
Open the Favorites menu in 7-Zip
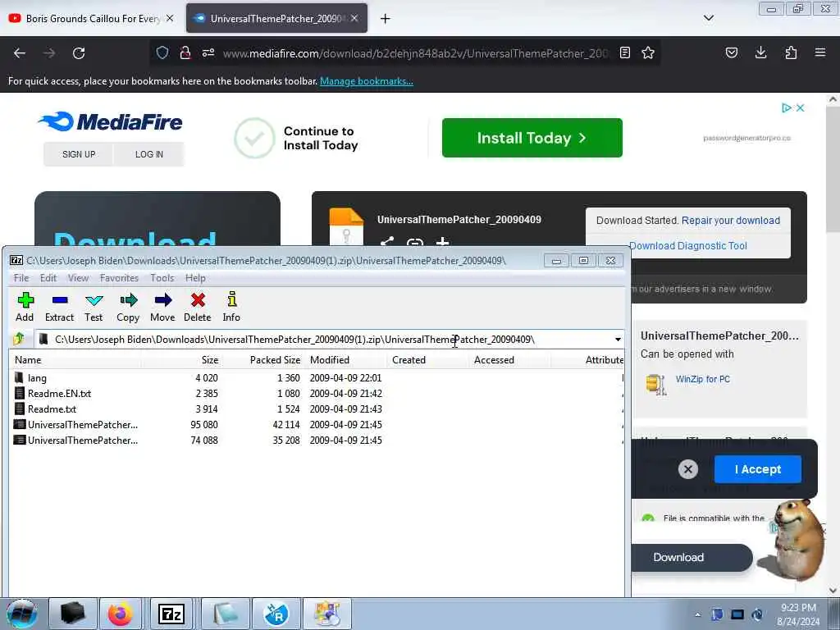point(119,277)
